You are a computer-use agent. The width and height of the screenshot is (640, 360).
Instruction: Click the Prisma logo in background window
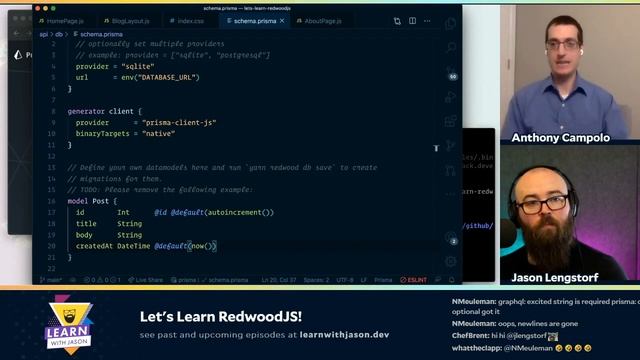pos(18,55)
